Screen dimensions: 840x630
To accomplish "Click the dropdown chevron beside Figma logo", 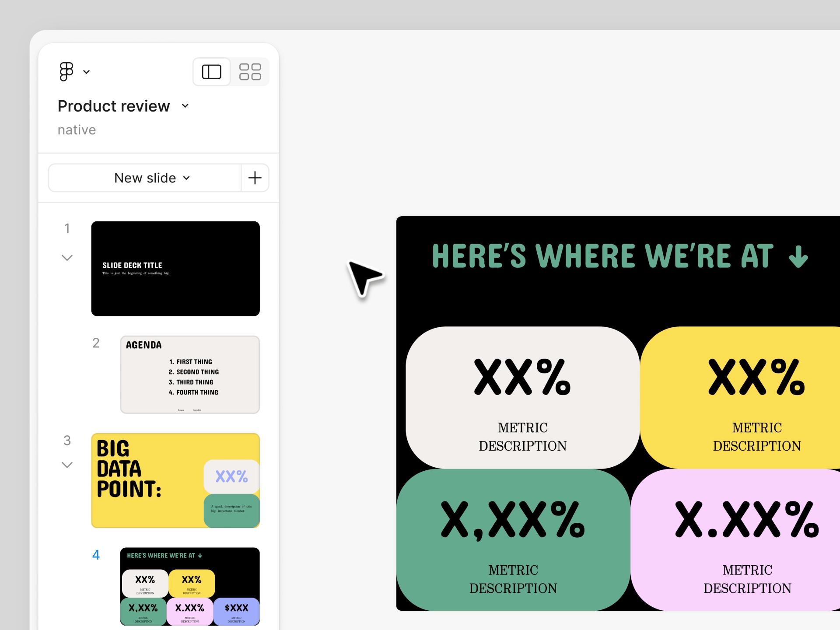I will click(87, 72).
